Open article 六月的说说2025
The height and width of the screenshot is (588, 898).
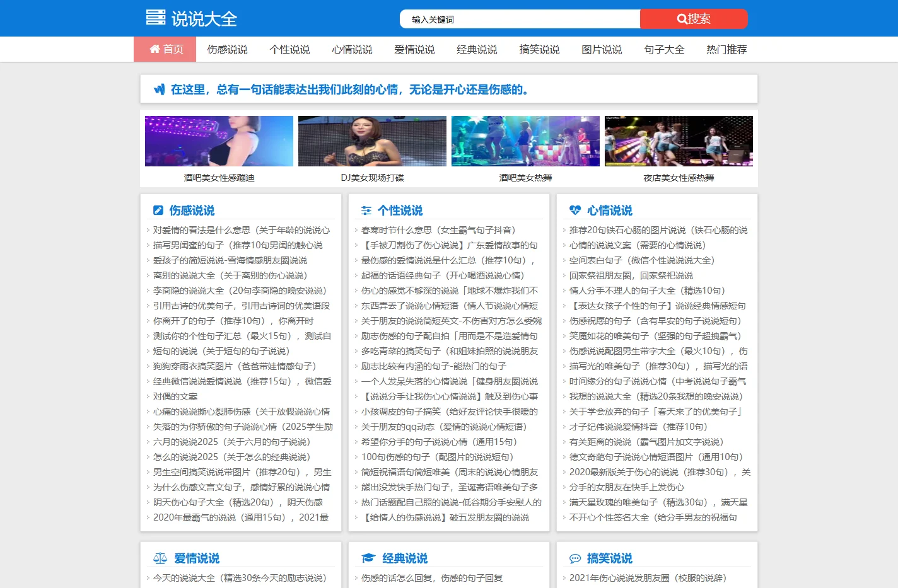click(x=232, y=442)
